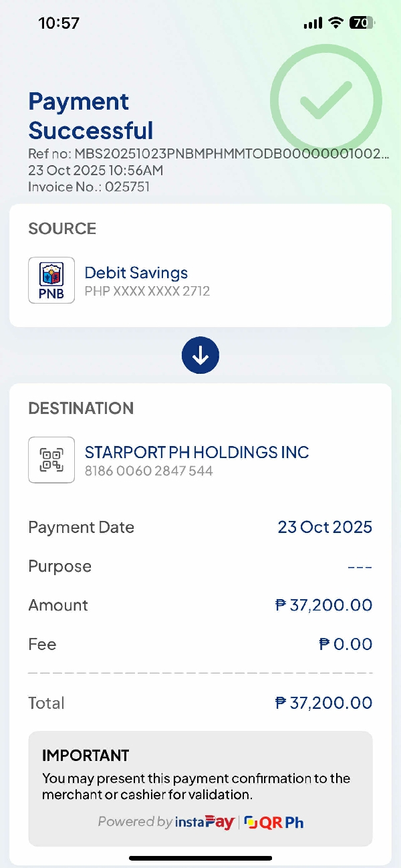Tap the blue down-arrow circle icon

pos(200,355)
